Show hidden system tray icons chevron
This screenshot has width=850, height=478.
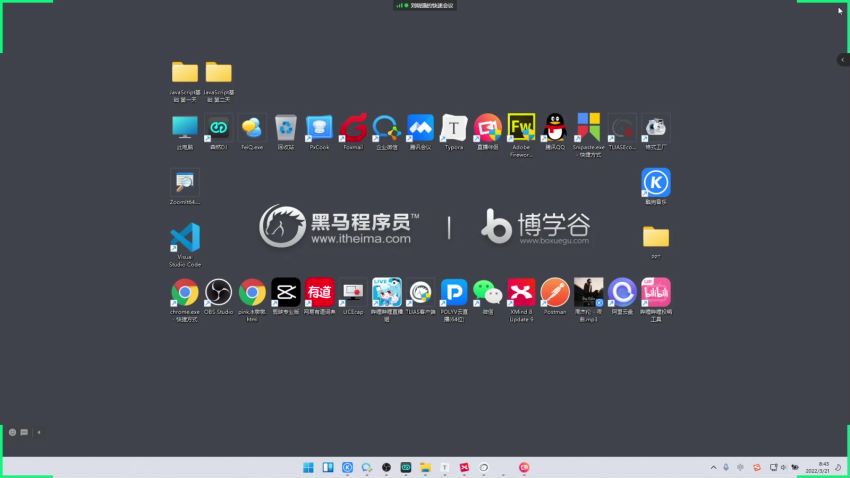(713, 467)
